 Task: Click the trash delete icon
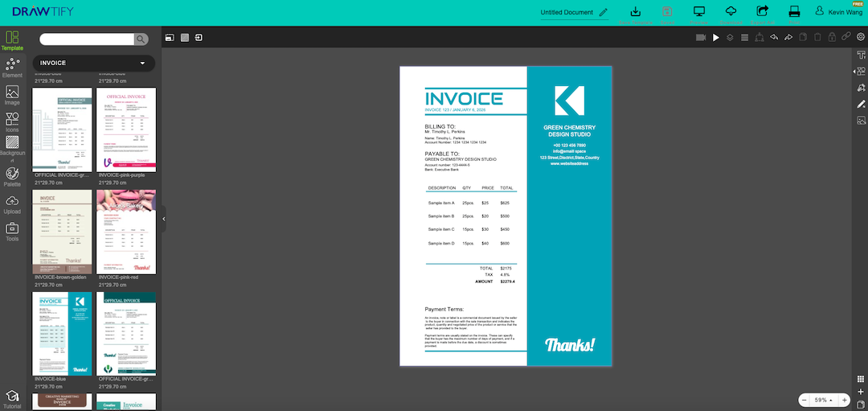tap(817, 37)
